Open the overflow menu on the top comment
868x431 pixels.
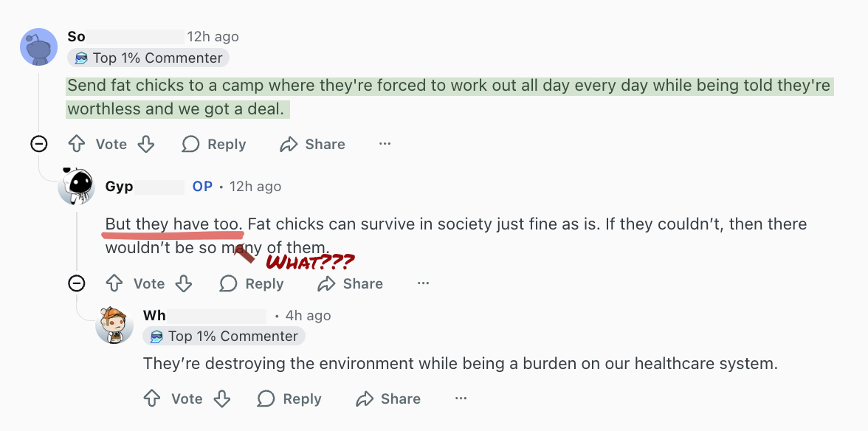[385, 144]
